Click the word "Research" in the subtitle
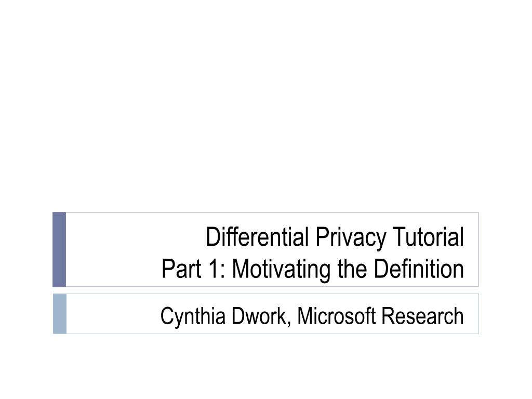 click(x=423, y=315)
